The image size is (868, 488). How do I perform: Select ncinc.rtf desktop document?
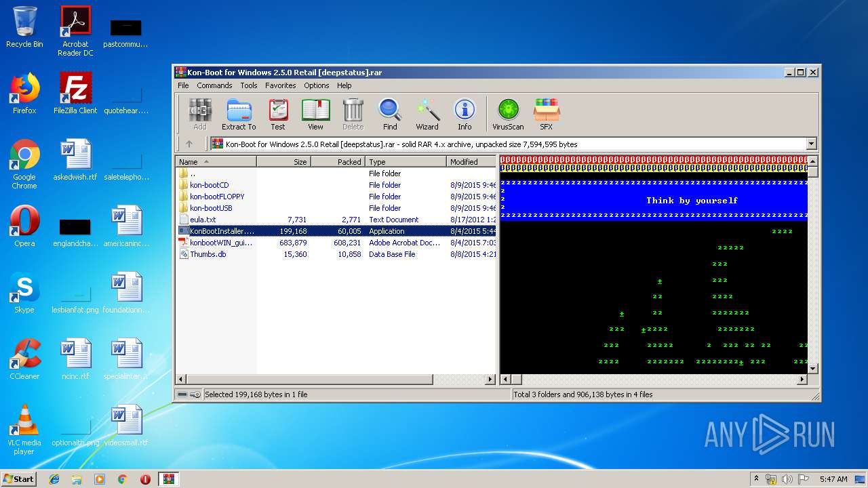click(75, 359)
